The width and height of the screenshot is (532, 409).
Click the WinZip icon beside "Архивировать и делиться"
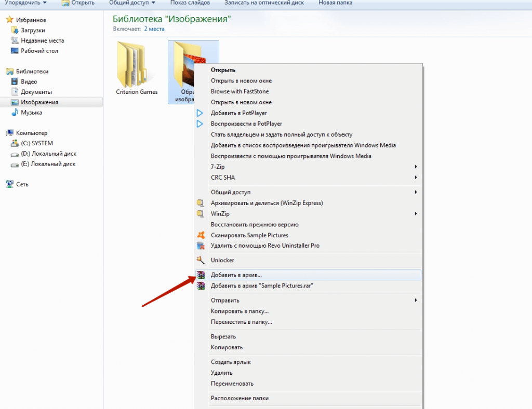pos(201,203)
